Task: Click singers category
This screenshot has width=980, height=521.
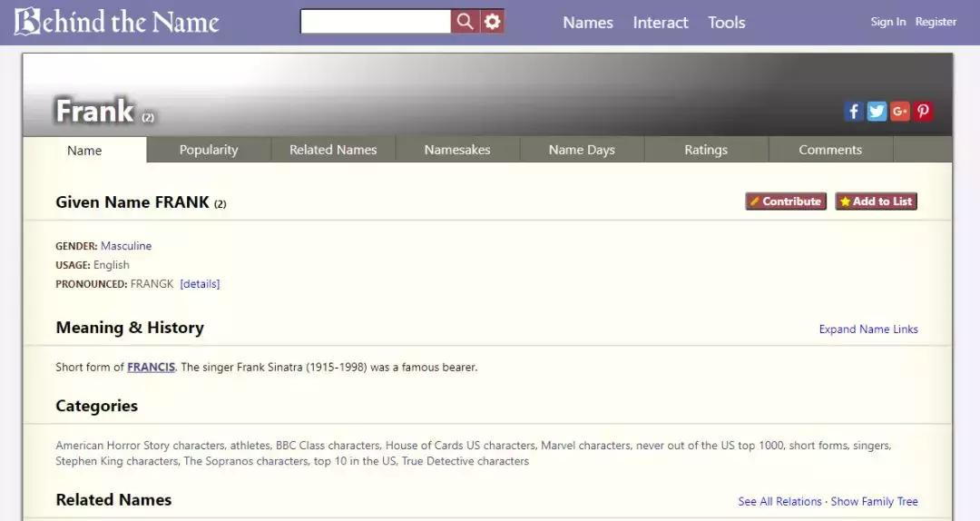Action: point(871,446)
